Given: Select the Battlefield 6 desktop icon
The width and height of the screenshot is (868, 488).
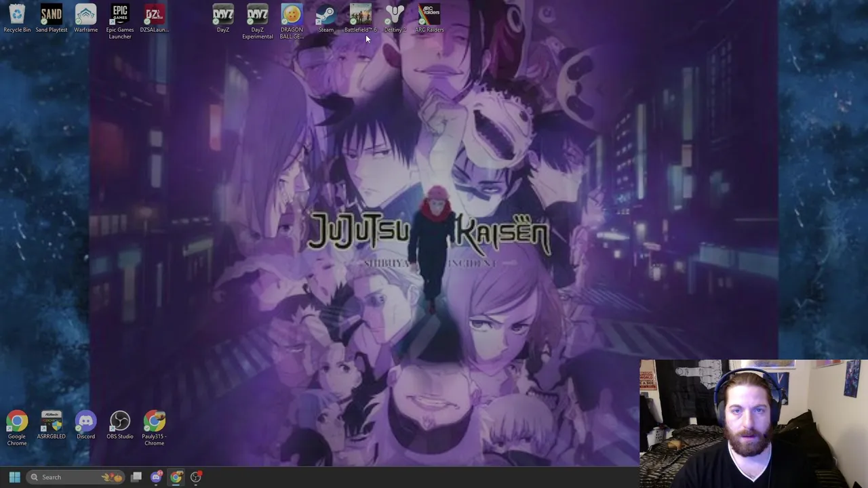Looking at the screenshot, I should pyautogui.click(x=360, y=18).
